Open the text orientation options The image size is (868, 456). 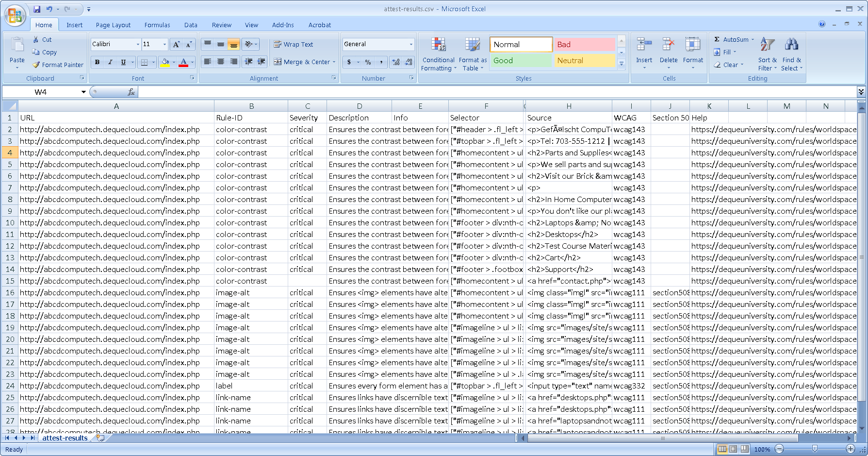click(251, 44)
